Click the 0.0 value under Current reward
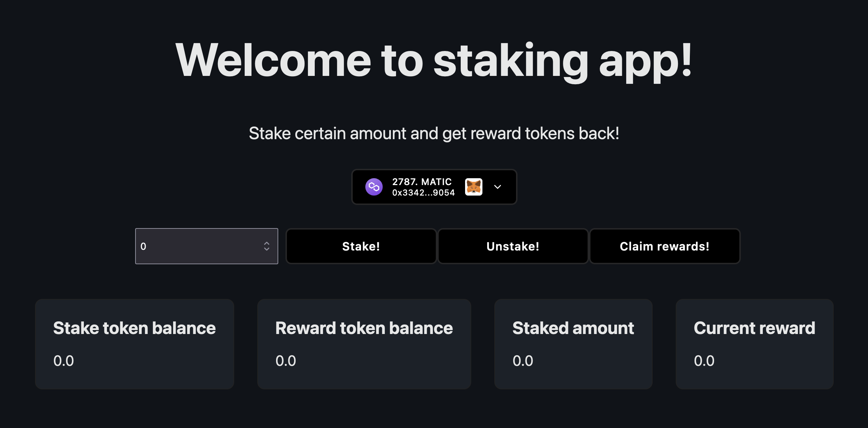Image resolution: width=868 pixels, height=428 pixels. tap(704, 360)
